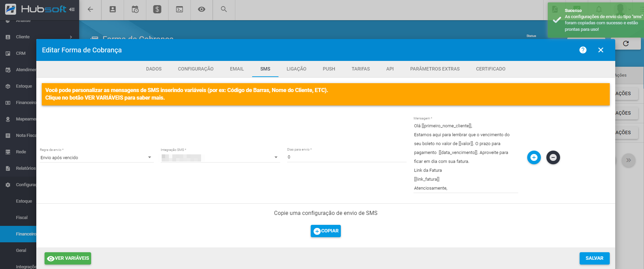Image resolution: width=644 pixels, height=269 pixels.
Task: Switch to the CONFIGURAÇÃO tab
Action: point(196,69)
